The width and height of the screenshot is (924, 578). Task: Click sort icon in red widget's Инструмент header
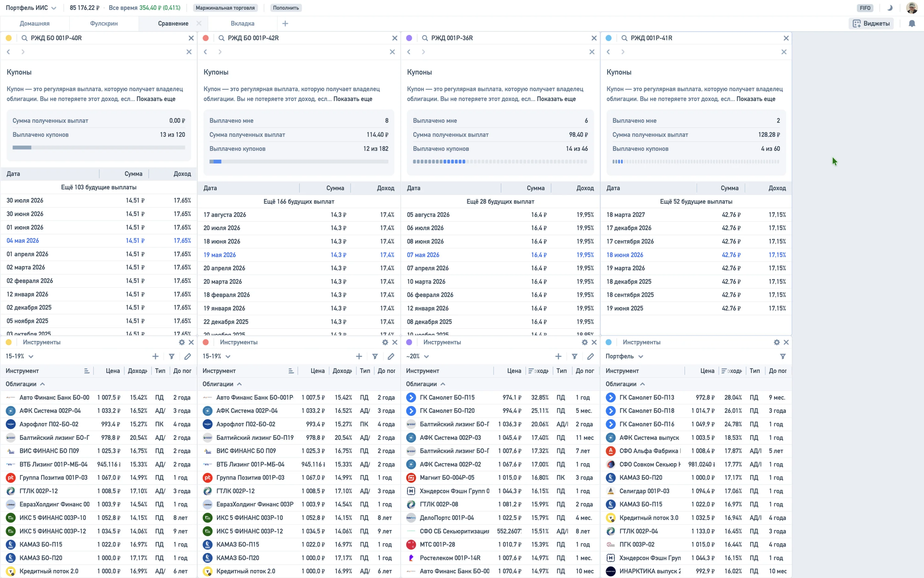[291, 371]
